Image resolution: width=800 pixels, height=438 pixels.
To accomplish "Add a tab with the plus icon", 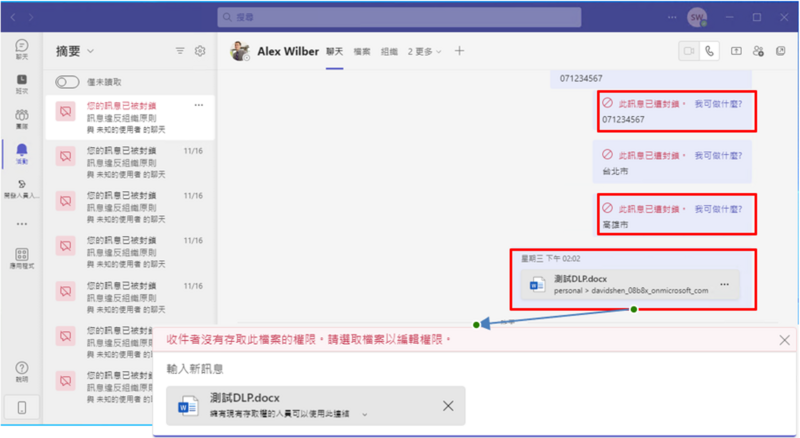I will (459, 51).
